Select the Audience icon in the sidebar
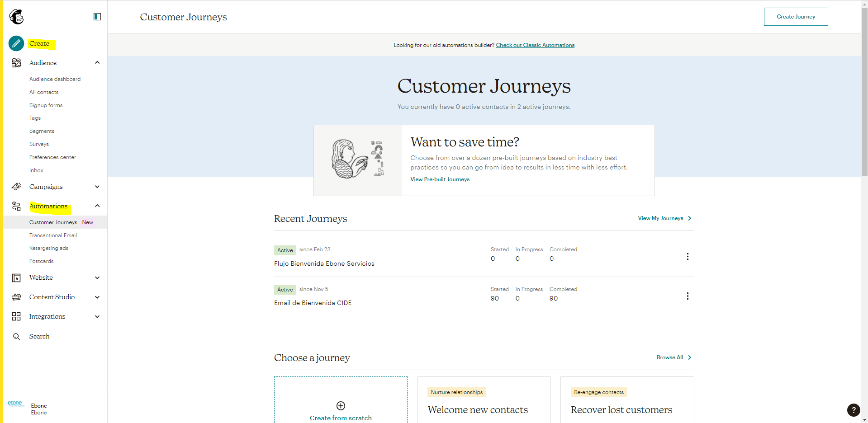Viewport: 868px width, 423px height. point(16,63)
